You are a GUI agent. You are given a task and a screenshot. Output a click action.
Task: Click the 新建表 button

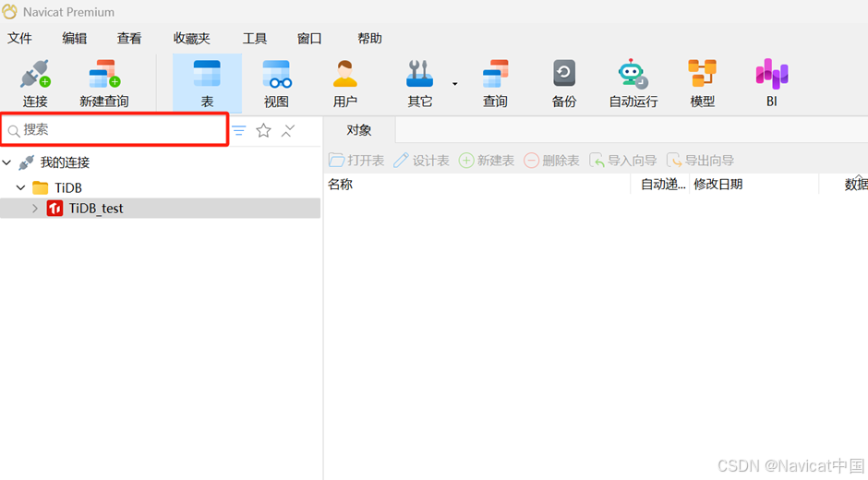coord(486,161)
